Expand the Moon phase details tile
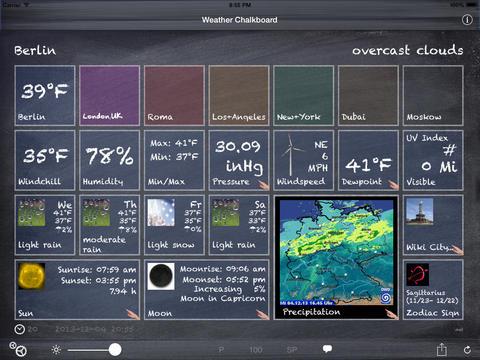The width and height of the screenshot is (480, 360). point(207,290)
